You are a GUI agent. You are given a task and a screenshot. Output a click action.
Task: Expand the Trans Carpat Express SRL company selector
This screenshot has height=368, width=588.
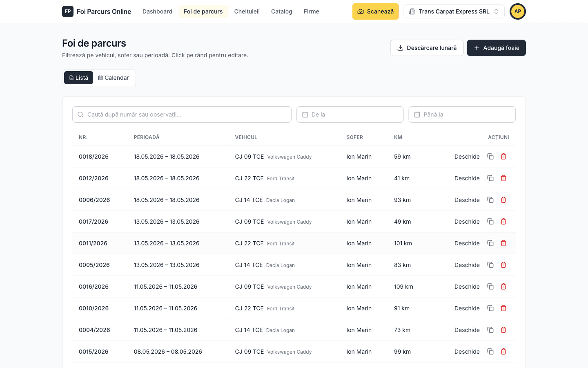(454, 11)
